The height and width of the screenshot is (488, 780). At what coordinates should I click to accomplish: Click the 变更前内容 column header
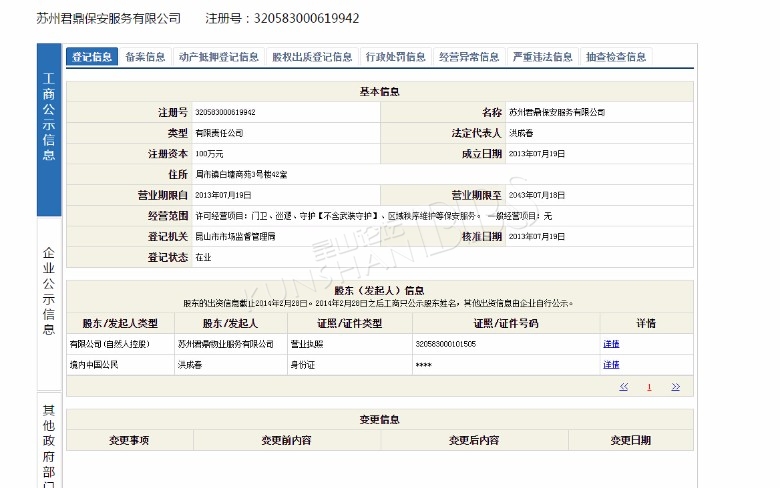tap(287, 440)
